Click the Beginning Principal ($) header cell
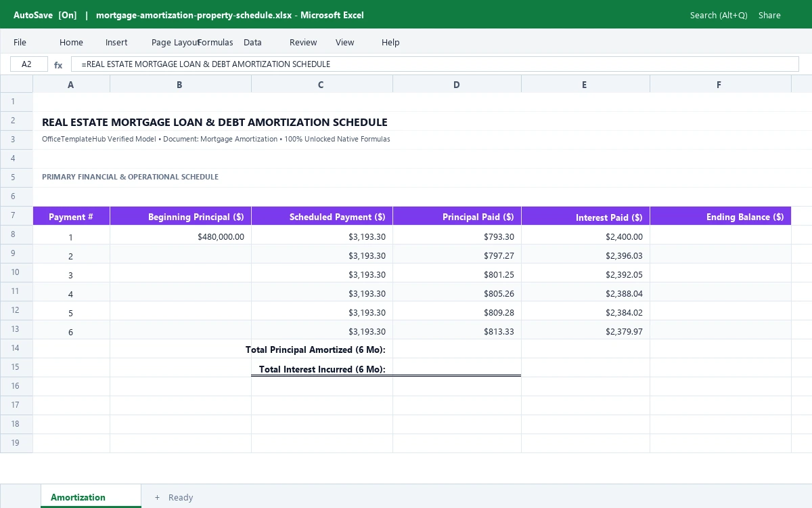This screenshot has height=508, width=812. click(180, 216)
